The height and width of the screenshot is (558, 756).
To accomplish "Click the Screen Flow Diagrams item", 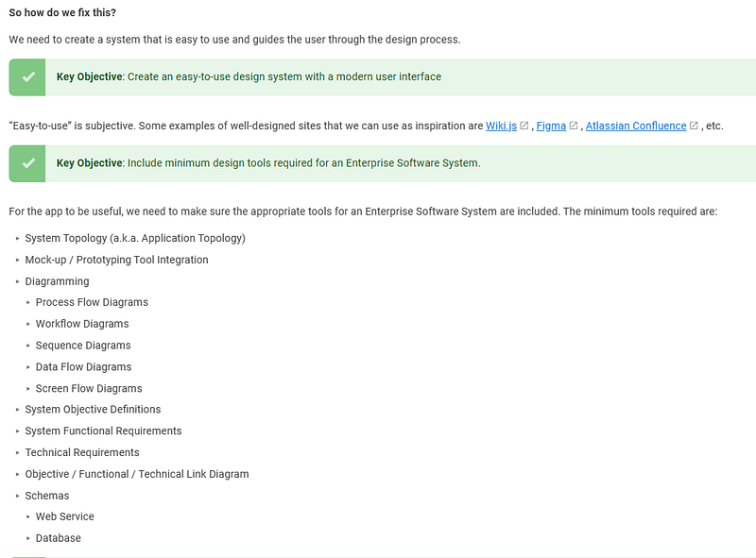I will 89,388.
